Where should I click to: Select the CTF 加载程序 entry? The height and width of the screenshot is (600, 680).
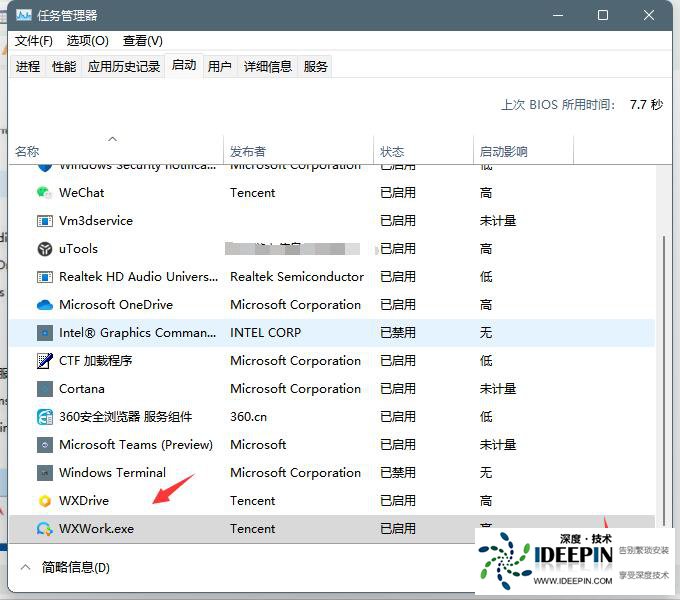click(x=95, y=361)
